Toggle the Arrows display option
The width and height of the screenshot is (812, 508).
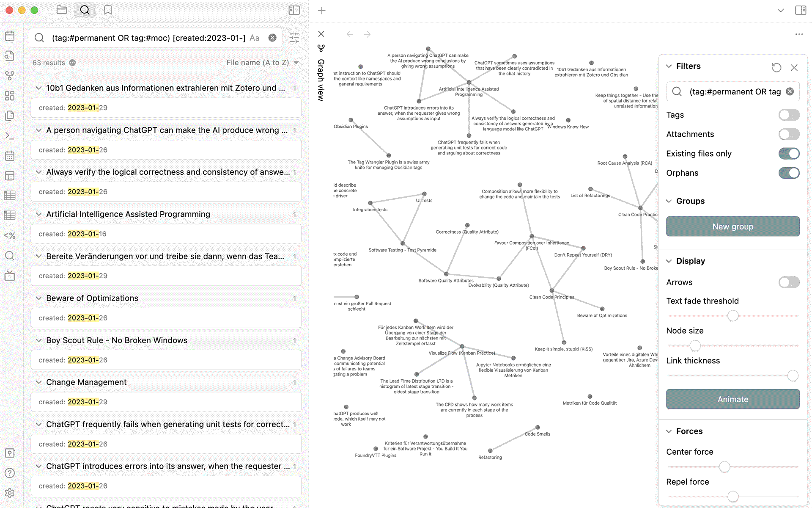789,282
